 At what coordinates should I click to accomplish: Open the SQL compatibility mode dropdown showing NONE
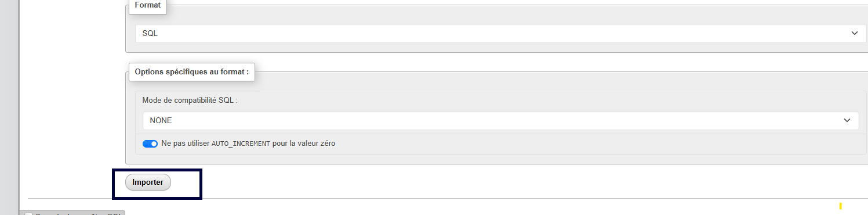[500, 120]
